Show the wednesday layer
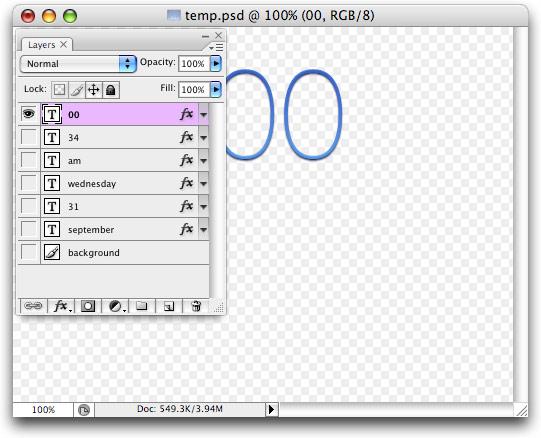The image size is (541, 438). pyautogui.click(x=29, y=183)
